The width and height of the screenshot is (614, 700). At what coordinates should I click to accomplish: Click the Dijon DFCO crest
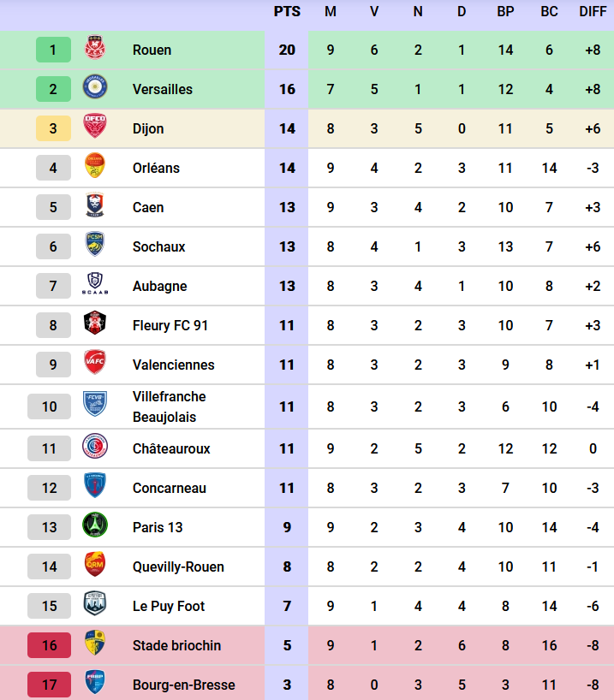tap(94, 128)
